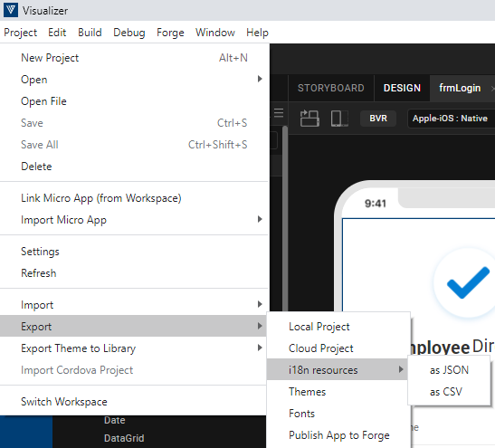Click the device size toggle icon
The height and width of the screenshot is (448, 495).
pos(339,119)
